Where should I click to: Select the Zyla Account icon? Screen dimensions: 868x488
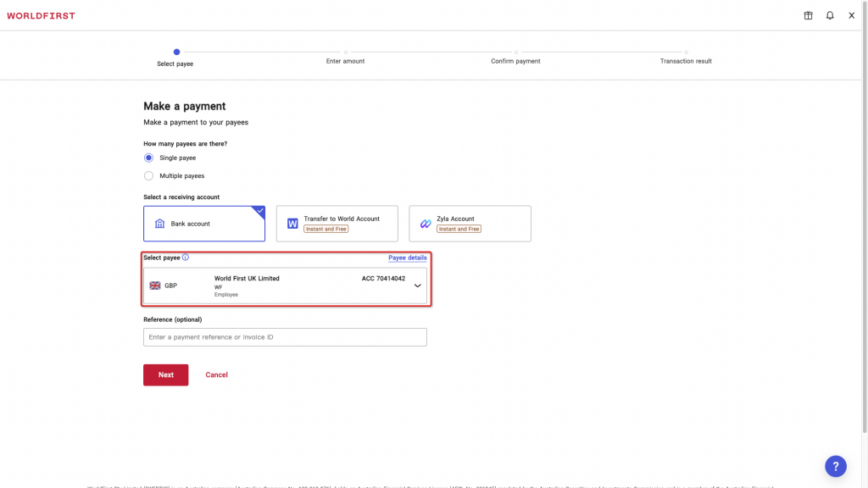point(424,223)
